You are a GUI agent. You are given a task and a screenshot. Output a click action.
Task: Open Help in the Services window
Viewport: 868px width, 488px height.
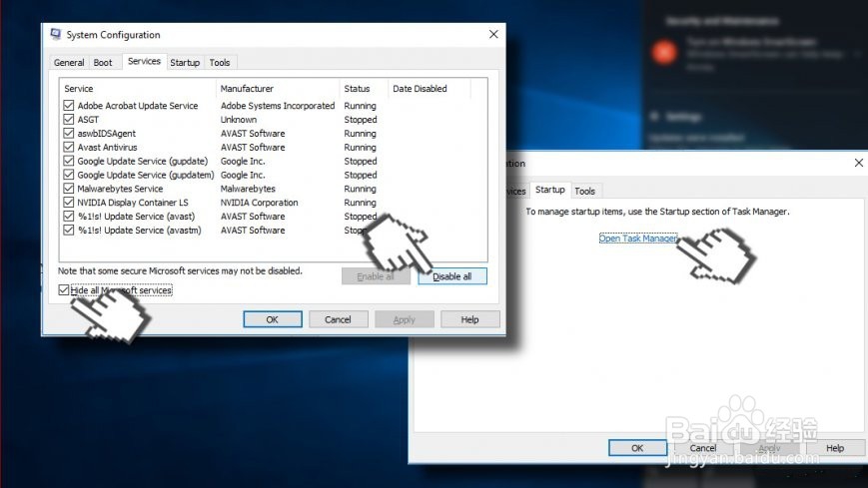[x=470, y=319]
